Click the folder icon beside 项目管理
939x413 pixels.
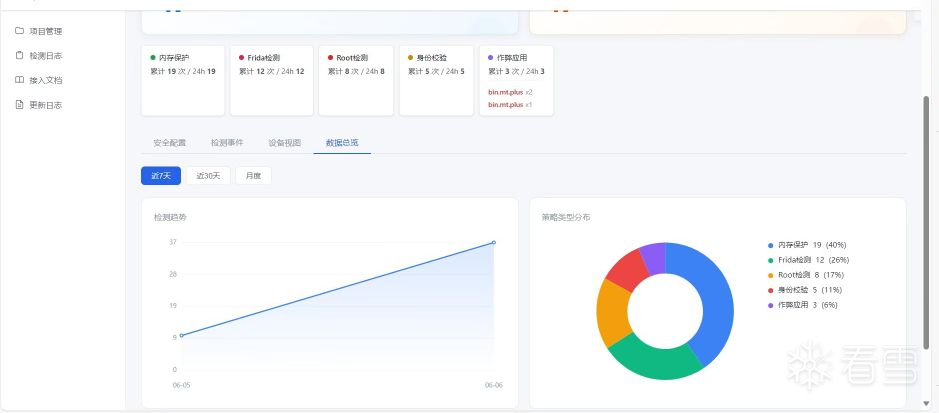coord(19,31)
